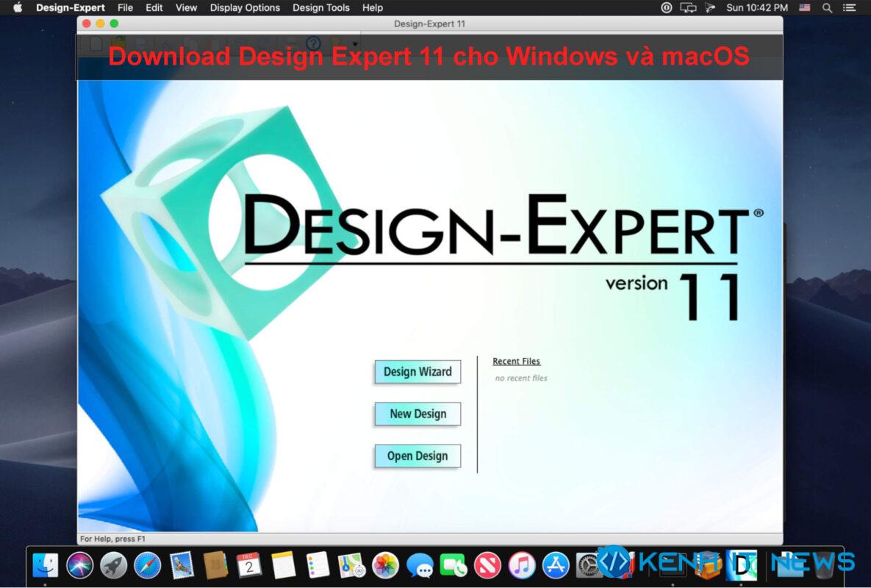Viewport: 871px width, 588px height.
Task: Click the Open Design button
Action: 417,456
